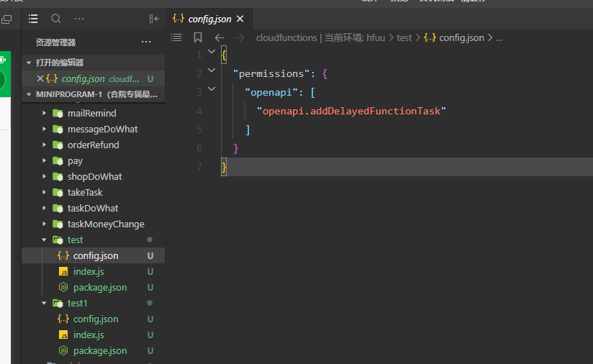Open index.js under test folder
The image size is (593, 364).
[94, 271]
